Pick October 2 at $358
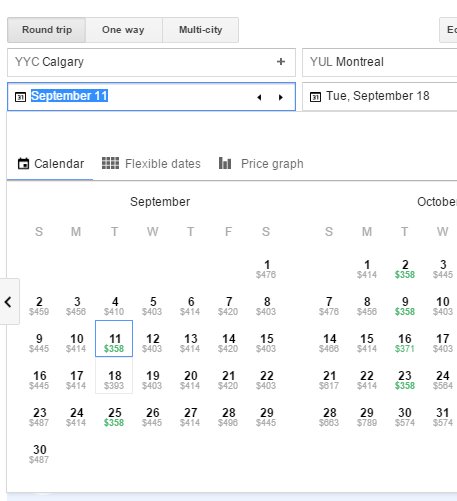Image resolution: width=457 pixels, height=501 pixels. 405,269
